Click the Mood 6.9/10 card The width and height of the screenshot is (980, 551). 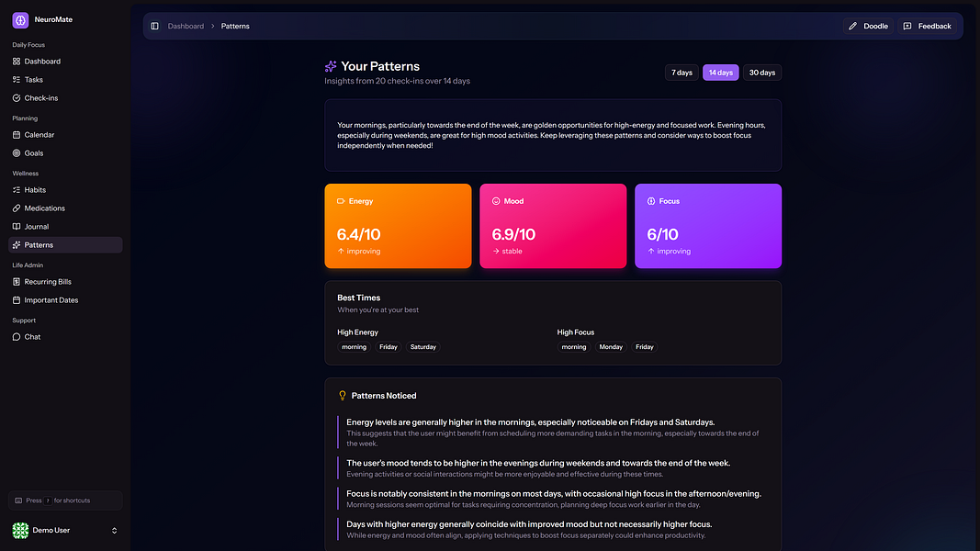click(553, 226)
